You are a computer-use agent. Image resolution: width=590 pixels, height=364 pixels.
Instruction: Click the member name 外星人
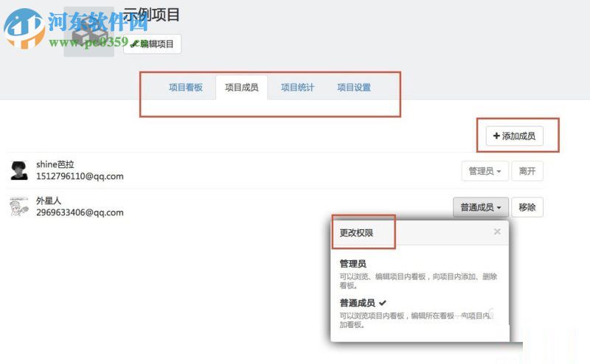49,201
